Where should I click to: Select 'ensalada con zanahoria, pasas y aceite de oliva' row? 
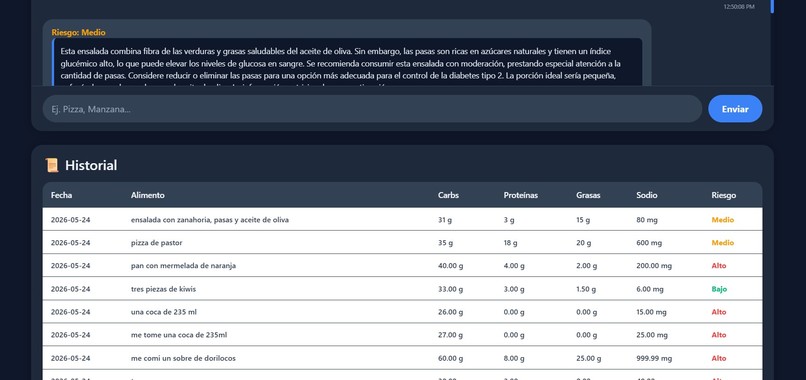[402, 220]
